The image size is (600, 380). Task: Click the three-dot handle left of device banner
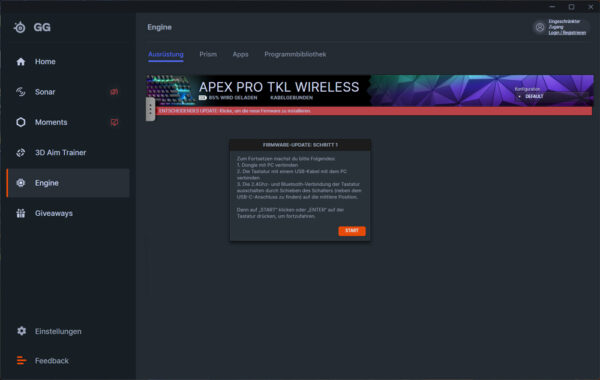point(150,109)
